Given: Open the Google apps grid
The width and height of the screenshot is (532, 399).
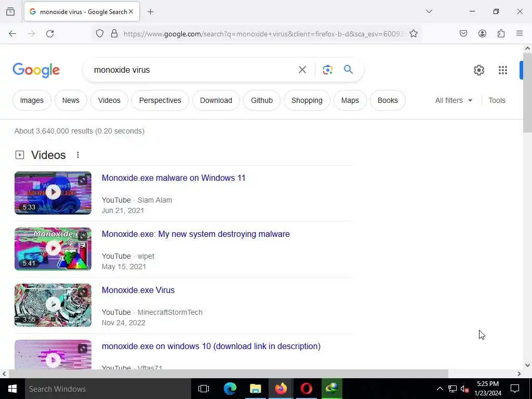Looking at the screenshot, I should coord(503,70).
